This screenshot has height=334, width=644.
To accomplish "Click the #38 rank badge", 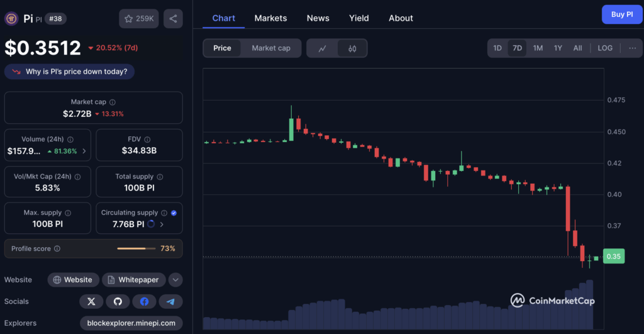I will point(55,18).
